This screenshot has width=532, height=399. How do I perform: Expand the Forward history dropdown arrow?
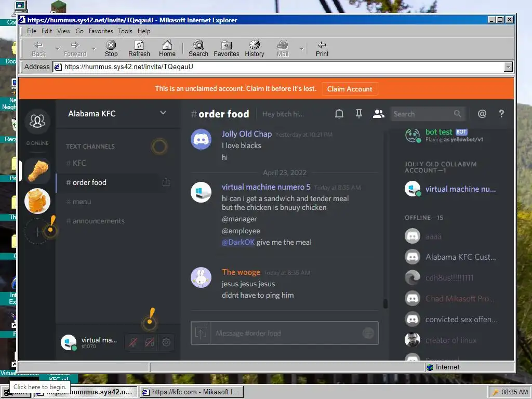(94, 49)
